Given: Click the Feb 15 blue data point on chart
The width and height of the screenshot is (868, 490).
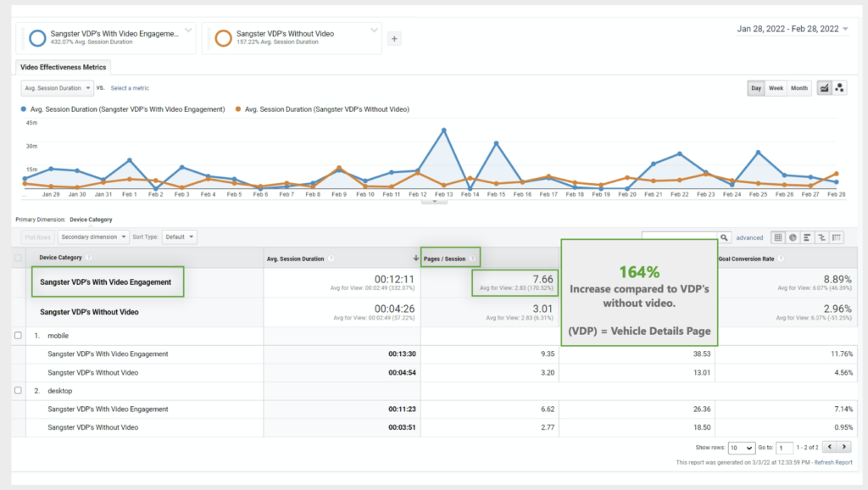Looking at the screenshot, I should 497,143.
